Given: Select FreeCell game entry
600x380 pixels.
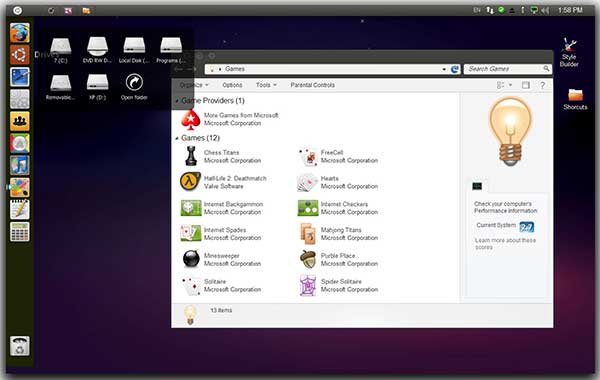Looking at the screenshot, I should point(338,156).
